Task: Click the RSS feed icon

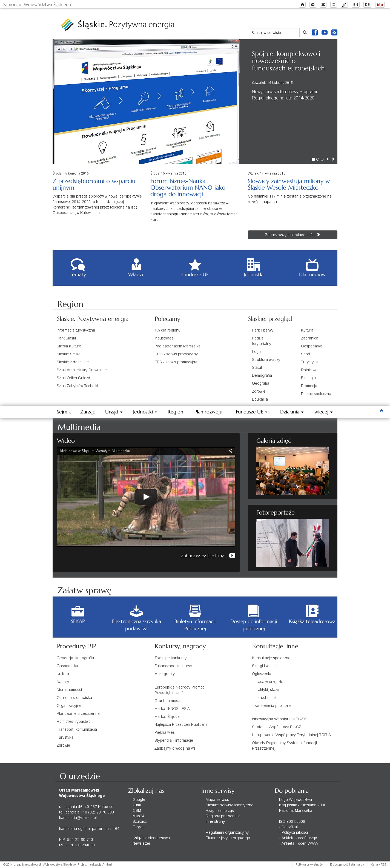Action: [334, 32]
